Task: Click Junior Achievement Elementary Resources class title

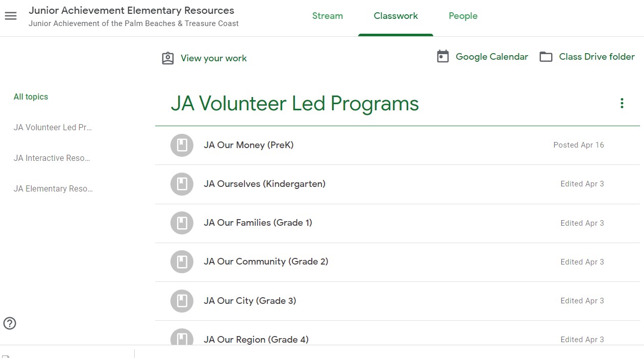Action: click(x=131, y=10)
